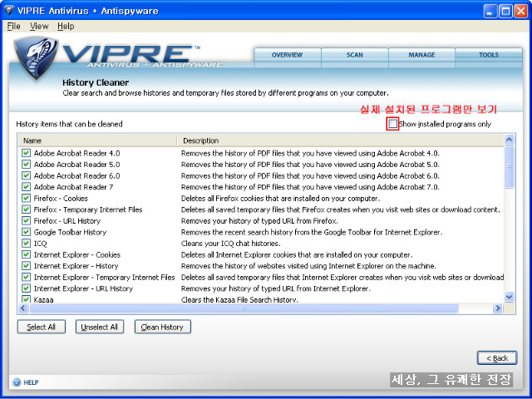
Task: Uncheck Internet Explorer - URL History
Action: [x=26, y=288]
